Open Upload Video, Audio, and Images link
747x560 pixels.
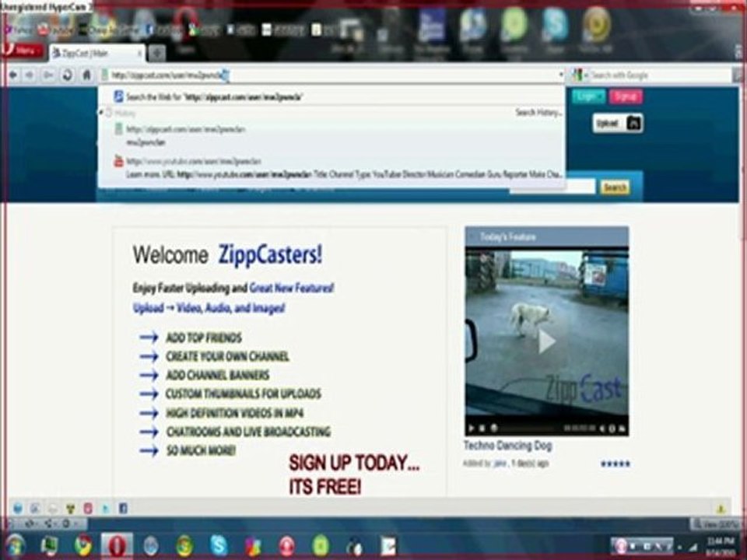[209, 309]
